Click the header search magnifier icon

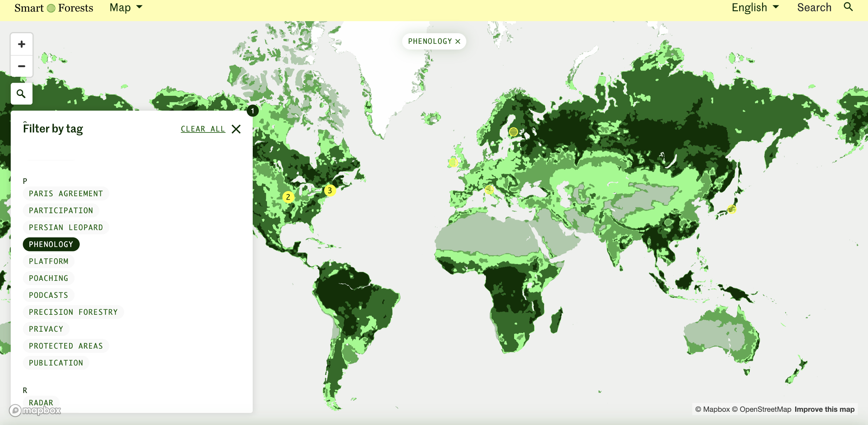(848, 7)
